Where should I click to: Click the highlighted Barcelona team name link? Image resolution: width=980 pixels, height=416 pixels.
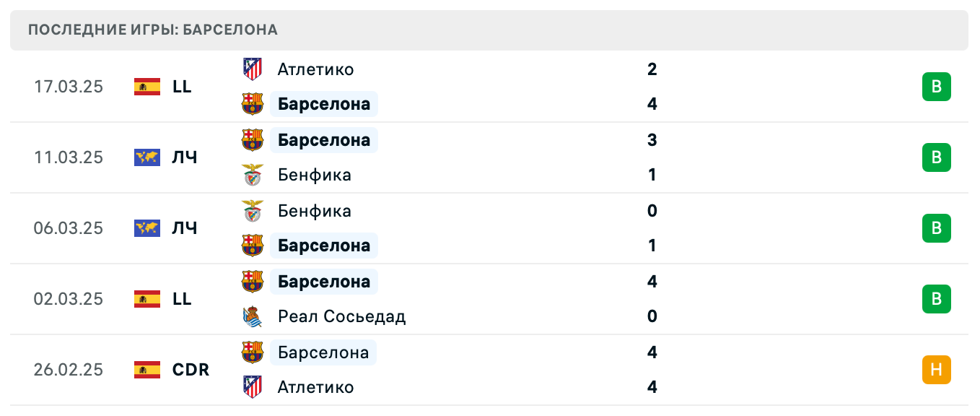(323, 104)
